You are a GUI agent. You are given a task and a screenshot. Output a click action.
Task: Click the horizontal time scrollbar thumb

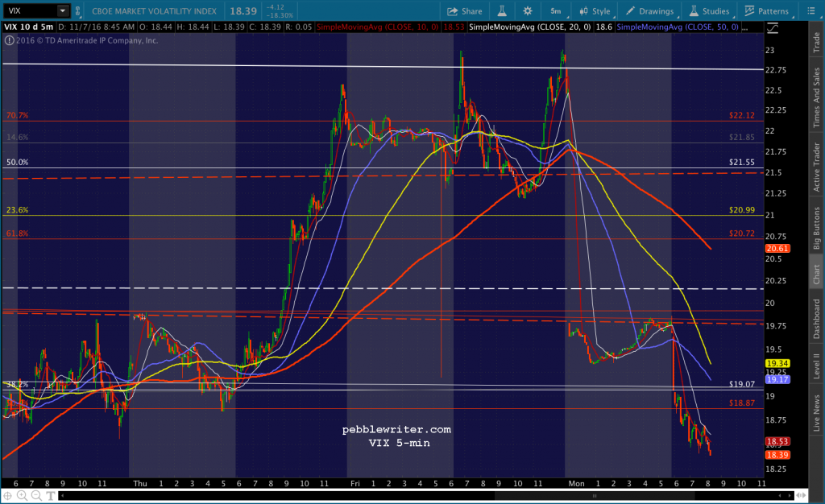point(594,495)
